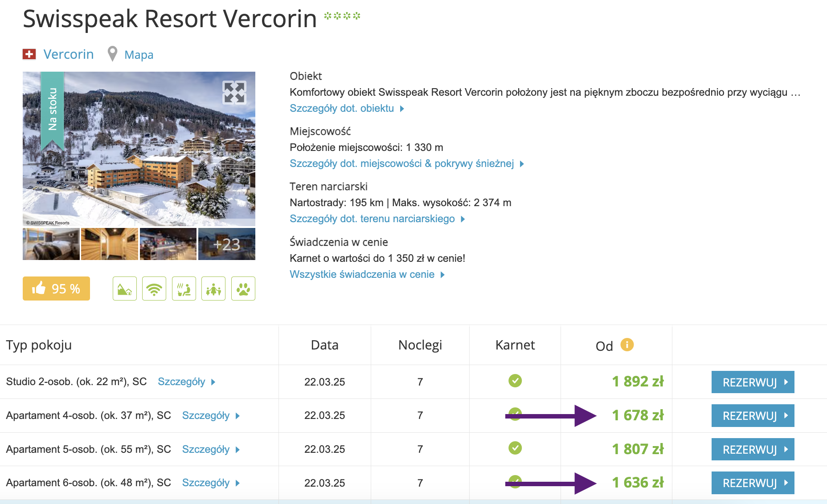
Task: Open Wszystkie świadczenia w cenie link
Action: (367, 274)
